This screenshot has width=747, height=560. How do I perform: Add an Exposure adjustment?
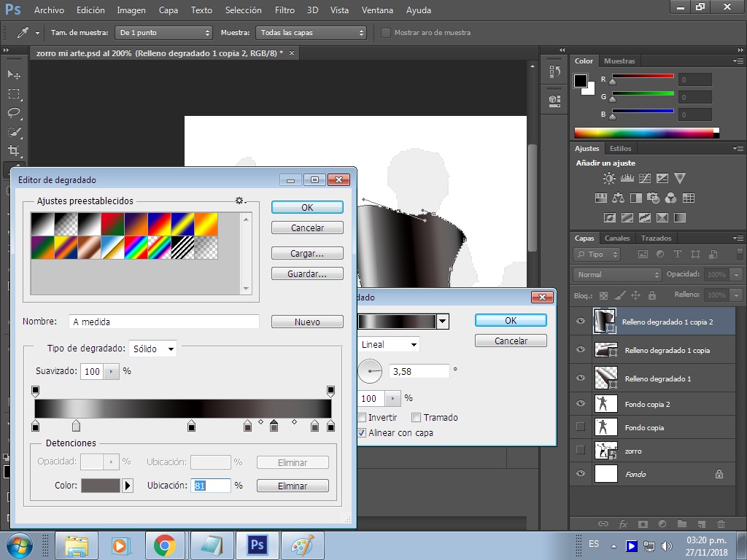click(x=662, y=179)
